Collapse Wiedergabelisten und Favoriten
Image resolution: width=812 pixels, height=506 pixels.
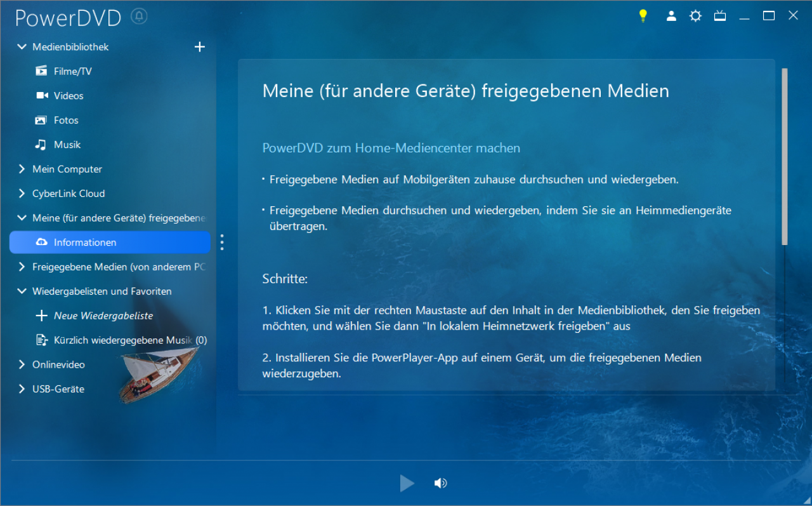pyautogui.click(x=22, y=291)
